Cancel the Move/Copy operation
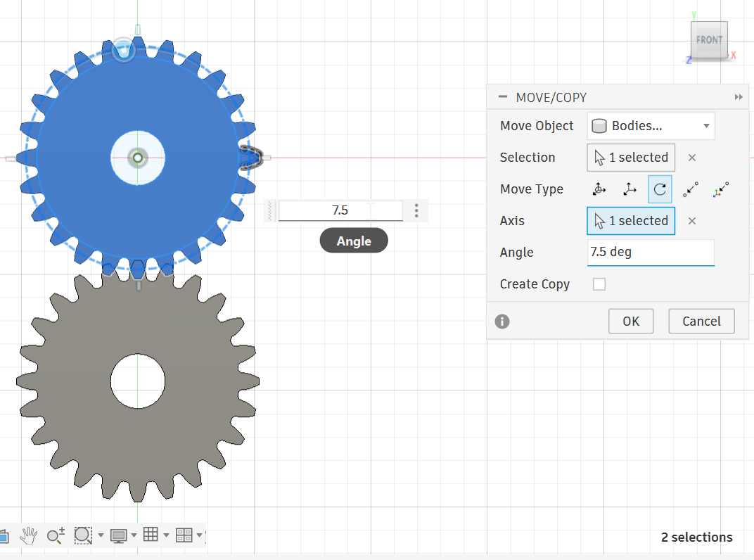The height and width of the screenshot is (560, 754). [x=701, y=322]
